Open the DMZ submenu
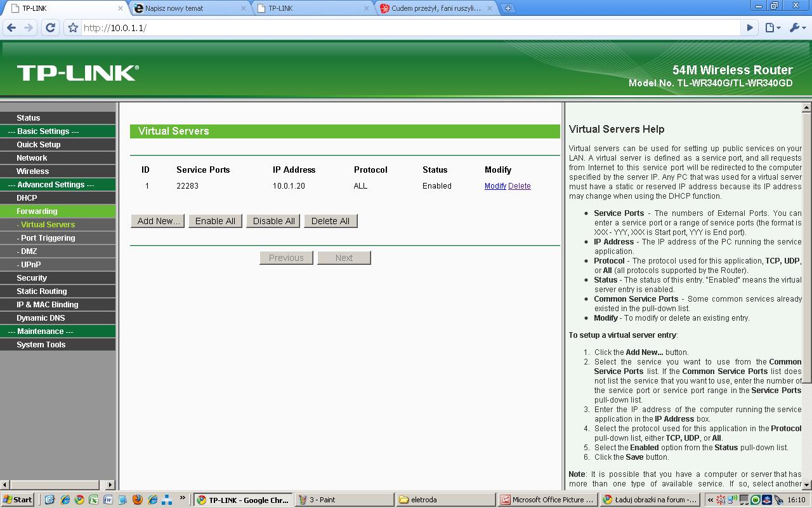Viewport: 812px width, 508px height. click(x=58, y=251)
